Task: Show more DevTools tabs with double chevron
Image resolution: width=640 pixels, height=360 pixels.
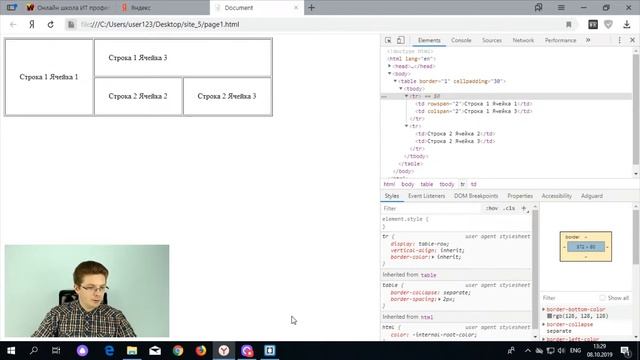Action: click(x=588, y=40)
